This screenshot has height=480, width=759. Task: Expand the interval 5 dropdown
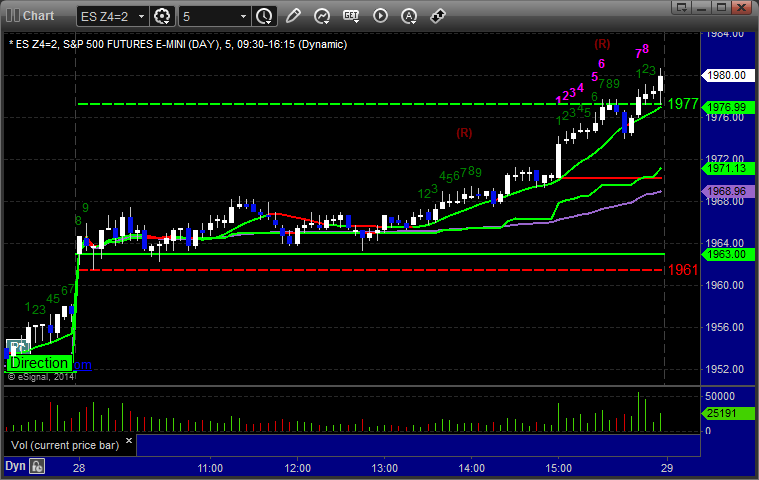pos(243,16)
